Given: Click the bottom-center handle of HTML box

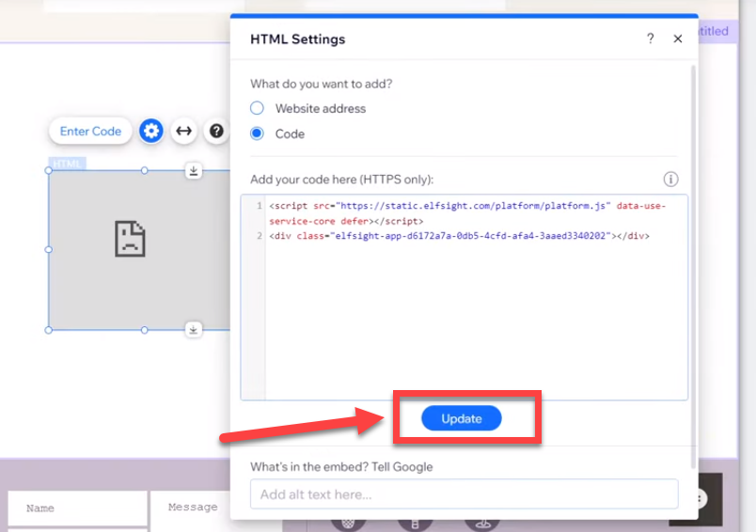Looking at the screenshot, I should (x=144, y=330).
